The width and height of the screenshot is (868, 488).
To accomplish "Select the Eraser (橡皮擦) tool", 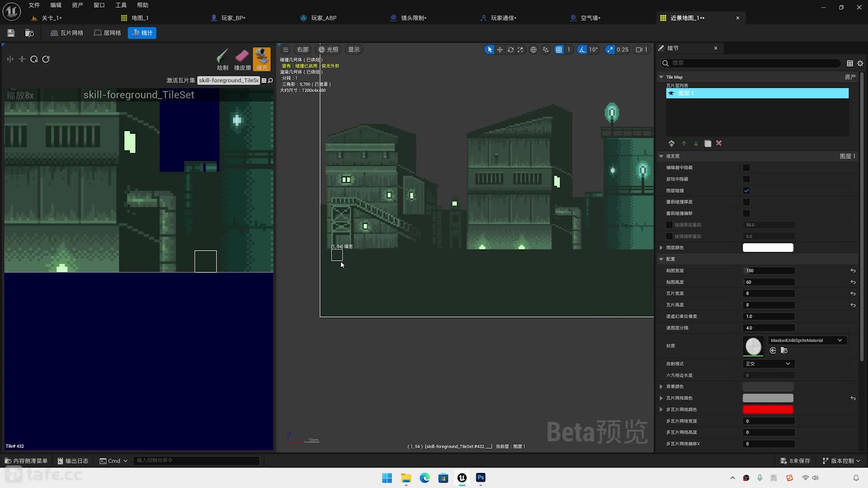I will pyautogui.click(x=242, y=60).
